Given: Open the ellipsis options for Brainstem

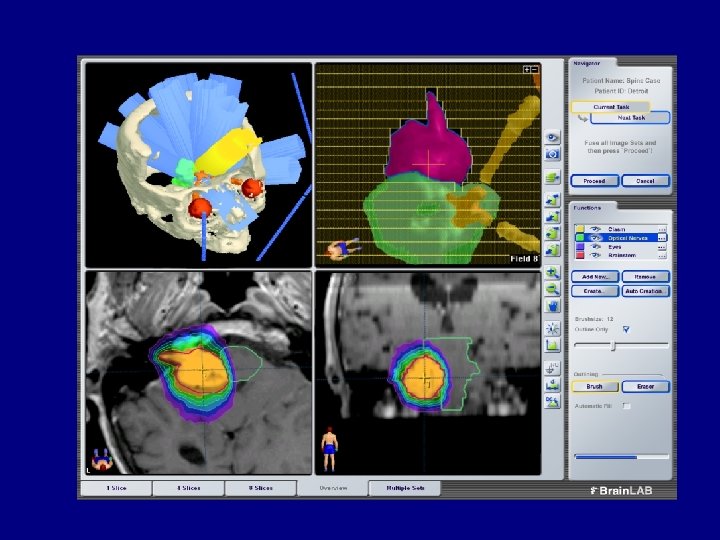Looking at the screenshot, I should [x=662, y=255].
